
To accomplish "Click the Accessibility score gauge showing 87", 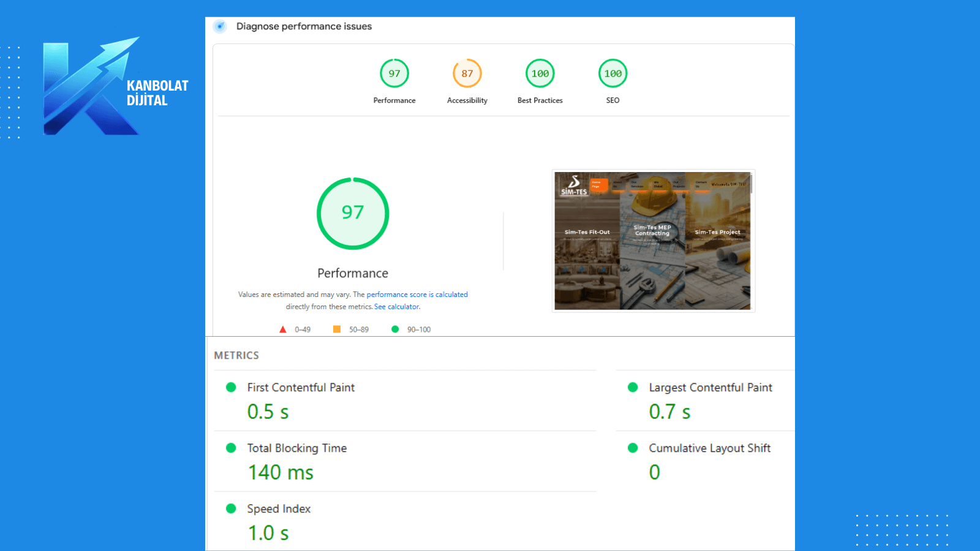I will coord(467,73).
